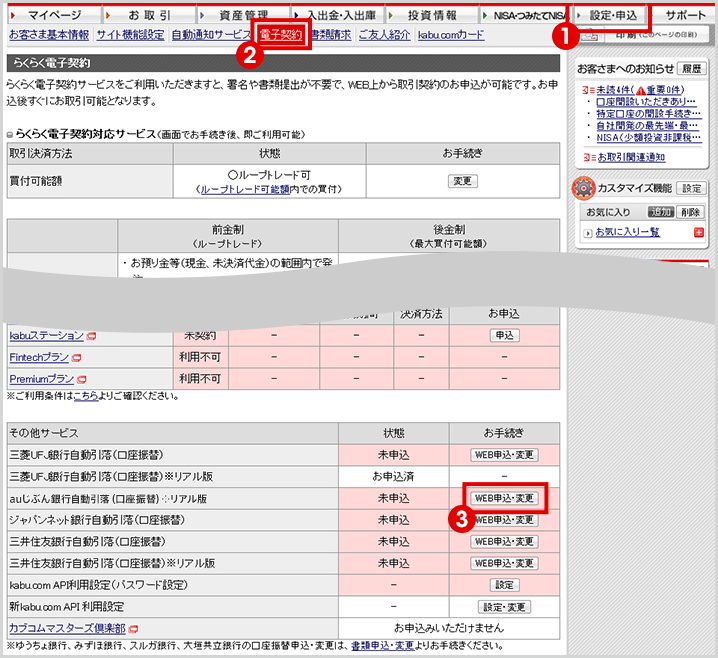The width and height of the screenshot is (718, 658).
Task: Switch to the 電子契約 sub-tab
Action: coord(280,35)
